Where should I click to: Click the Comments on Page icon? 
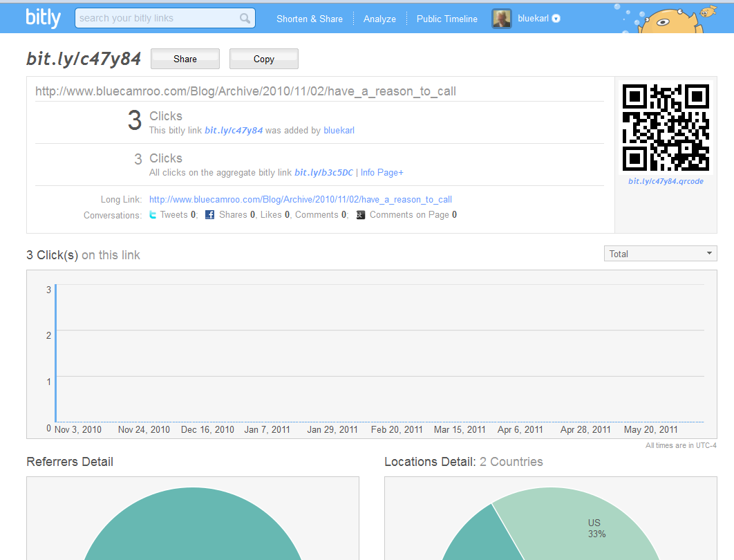pos(361,215)
